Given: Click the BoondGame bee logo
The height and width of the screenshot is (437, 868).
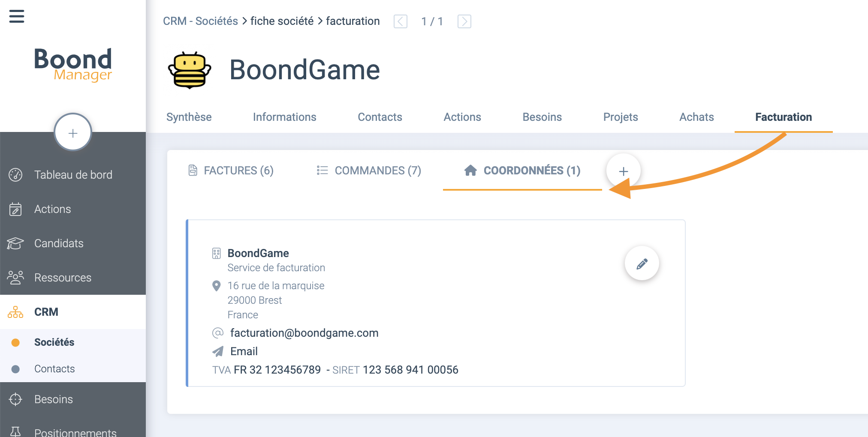Looking at the screenshot, I should pyautogui.click(x=190, y=70).
